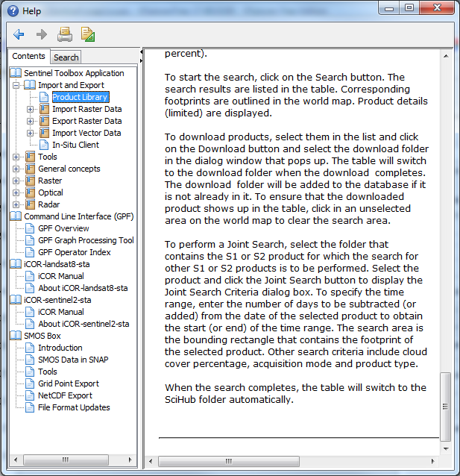Click the SMOS Box book icon

[x=16, y=336]
